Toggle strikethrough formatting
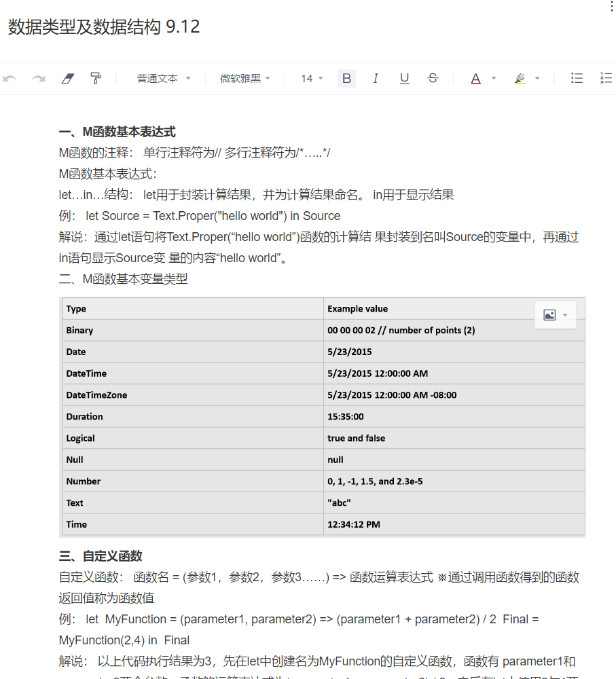This screenshot has height=679, width=616. (x=433, y=78)
